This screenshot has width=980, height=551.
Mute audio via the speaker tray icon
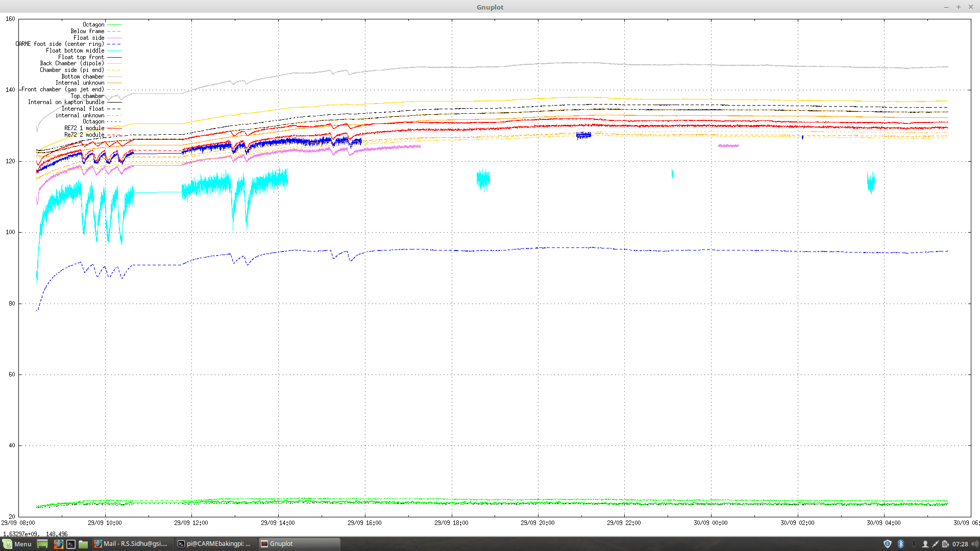pyautogui.click(x=974, y=544)
